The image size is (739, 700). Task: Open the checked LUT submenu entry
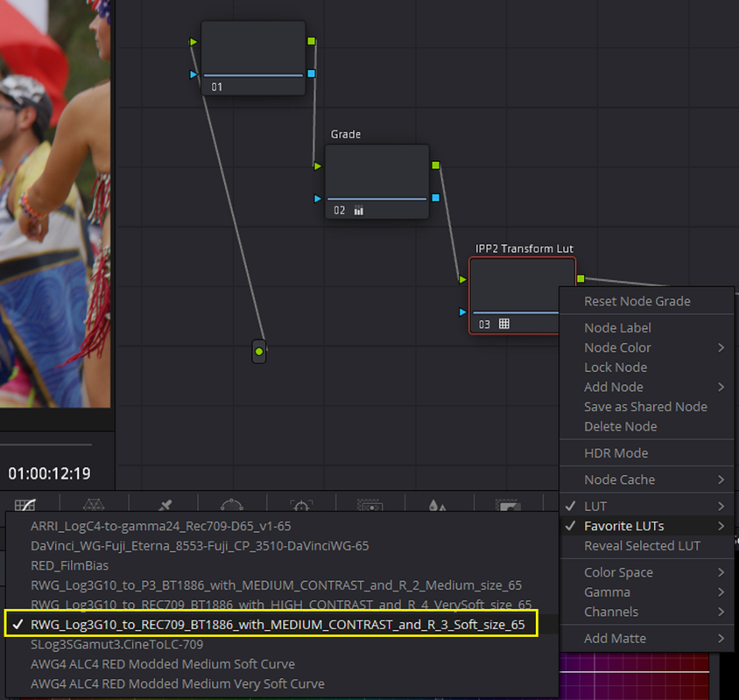pyautogui.click(x=646, y=507)
